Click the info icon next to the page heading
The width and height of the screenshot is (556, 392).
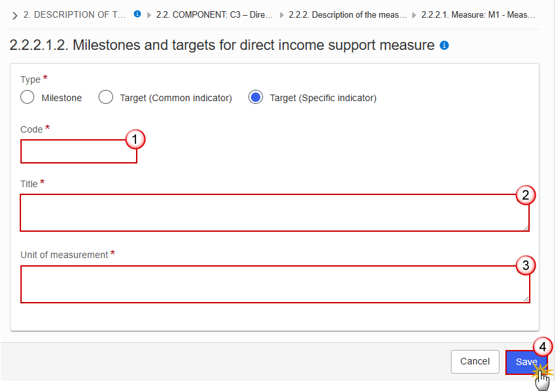[x=444, y=45]
